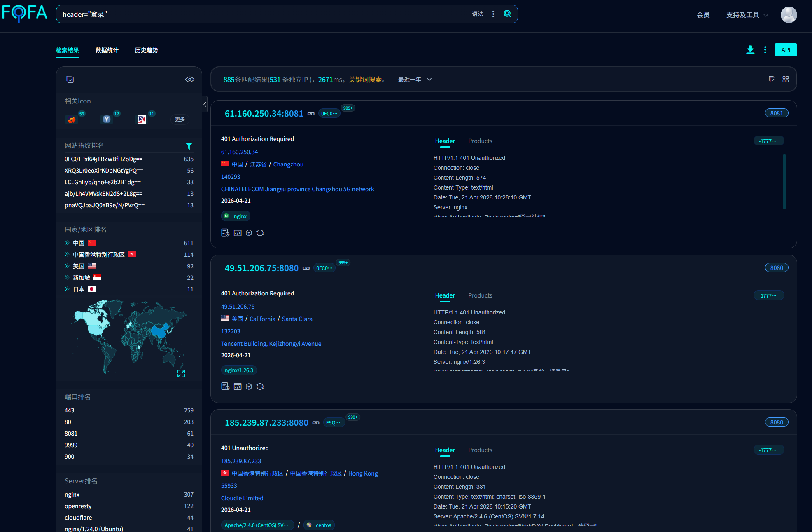This screenshot has width=812, height=532.
Task: Click inside the search query input field
Action: [264, 14]
